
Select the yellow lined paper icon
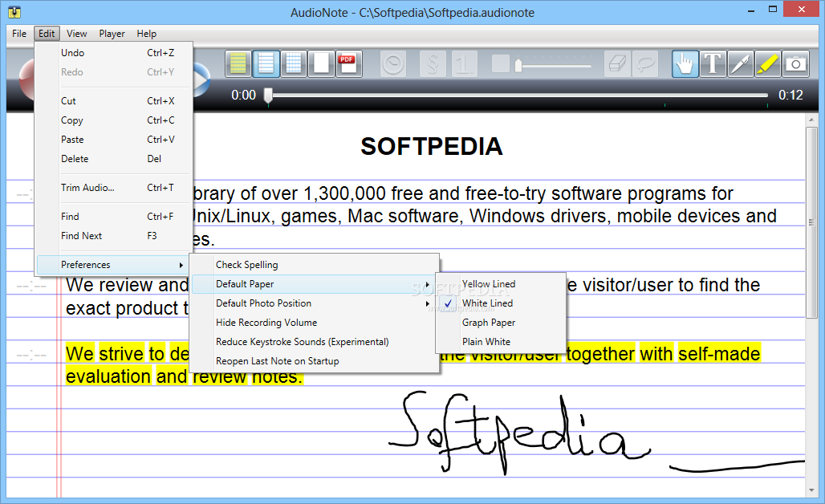click(238, 64)
